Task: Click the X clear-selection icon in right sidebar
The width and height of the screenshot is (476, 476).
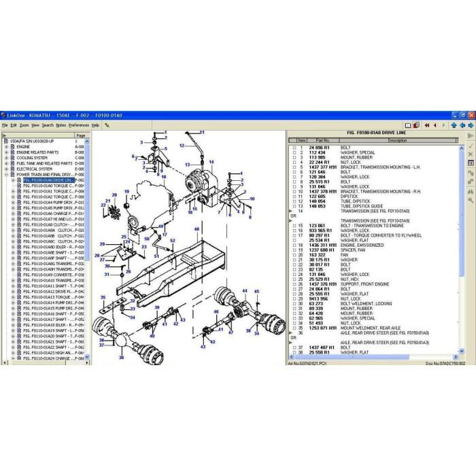Action: 471,154
